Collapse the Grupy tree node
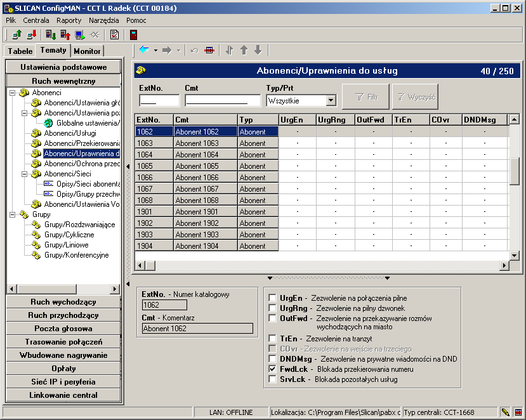The height and width of the screenshot is (420, 526). tap(13, 214)
